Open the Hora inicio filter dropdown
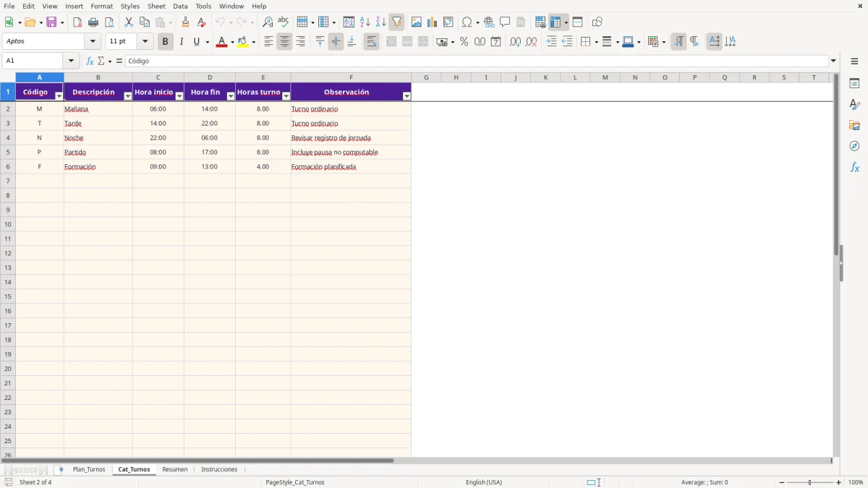This screenshot has height=488, width=868. click(179, 96)
